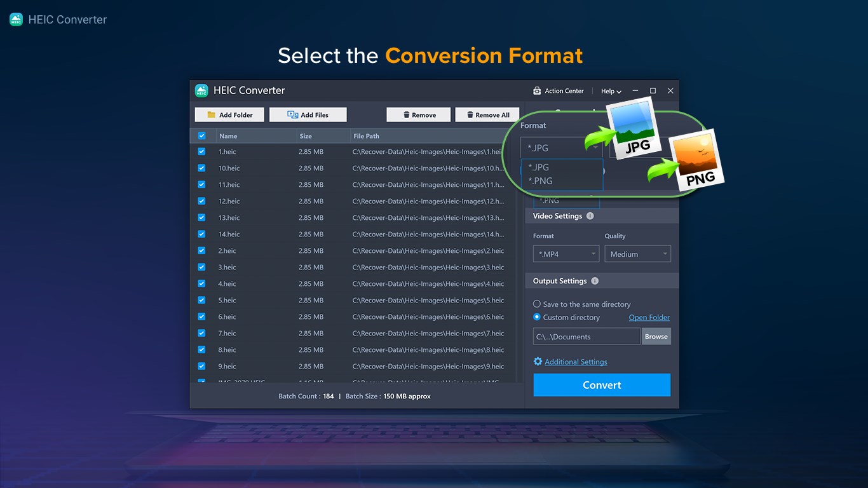868x488 pixels.
Task: Toggle the select-all checkbox in the table header
Action: click(x=201, y=135)
